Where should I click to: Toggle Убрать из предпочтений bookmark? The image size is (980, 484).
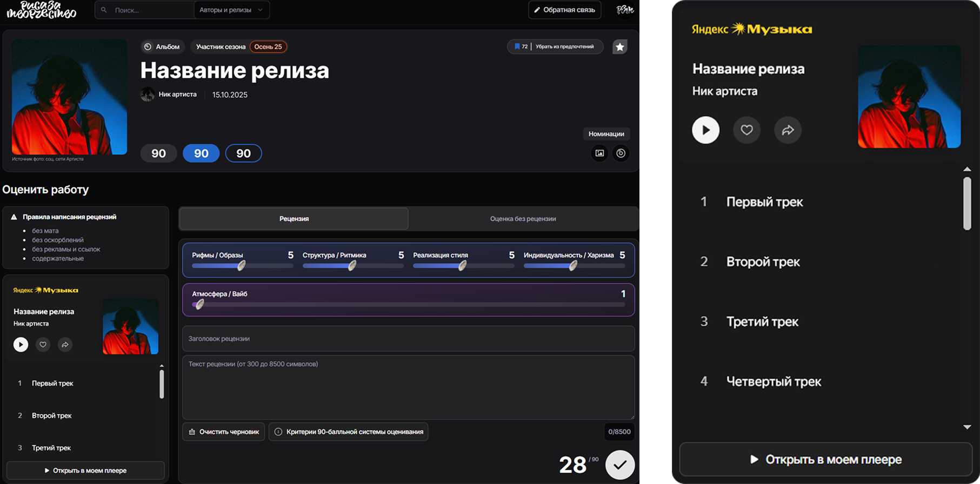click(x=555, y=47)
